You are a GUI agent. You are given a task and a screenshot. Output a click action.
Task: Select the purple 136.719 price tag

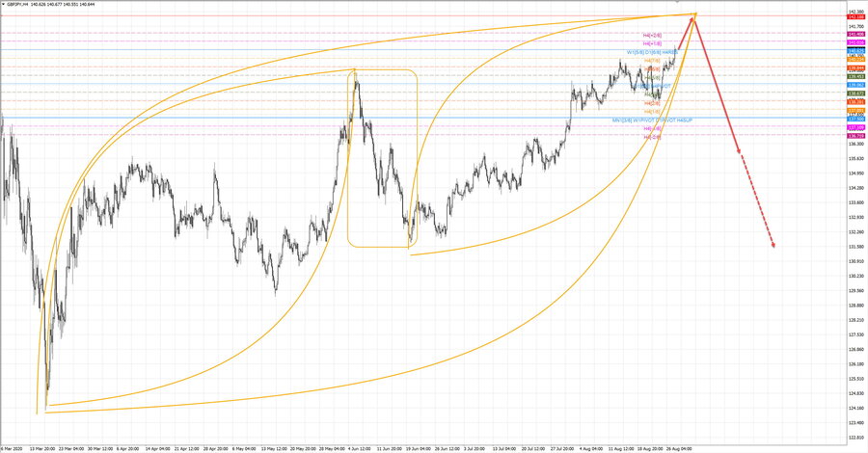click(x=856, y=136)
